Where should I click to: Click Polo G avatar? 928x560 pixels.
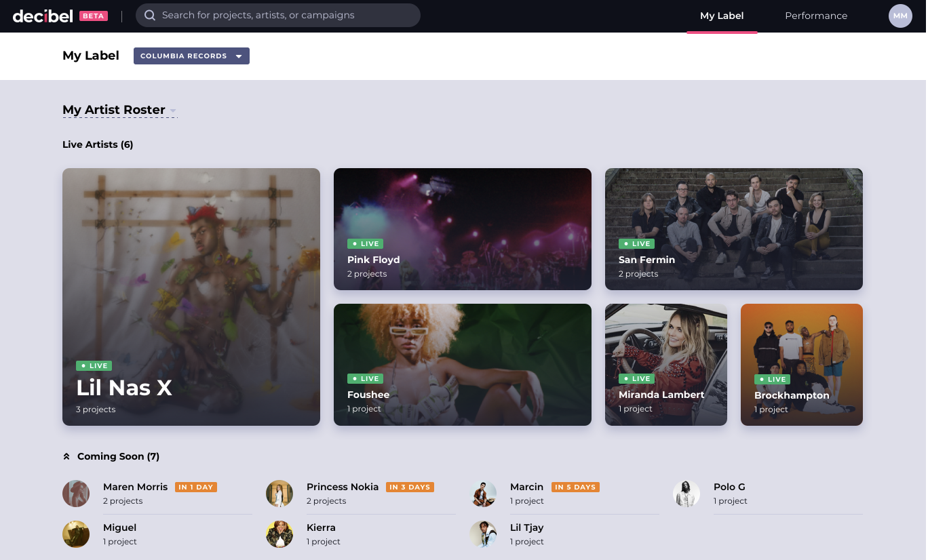(687, 494)
